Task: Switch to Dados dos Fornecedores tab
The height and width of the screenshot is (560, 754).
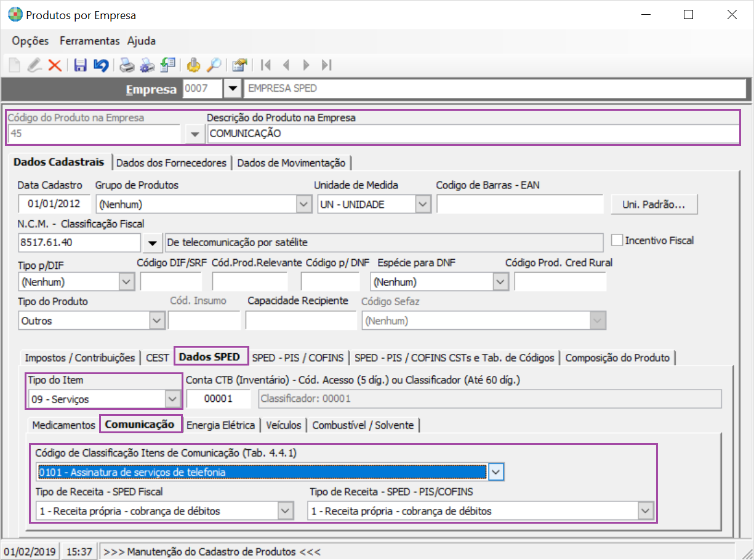Action: tap(171, 163)
